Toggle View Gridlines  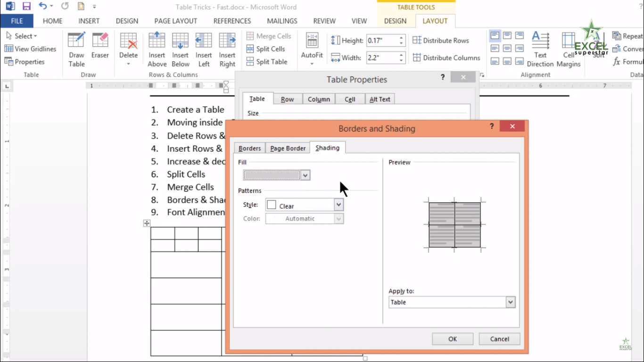point(30,49)
